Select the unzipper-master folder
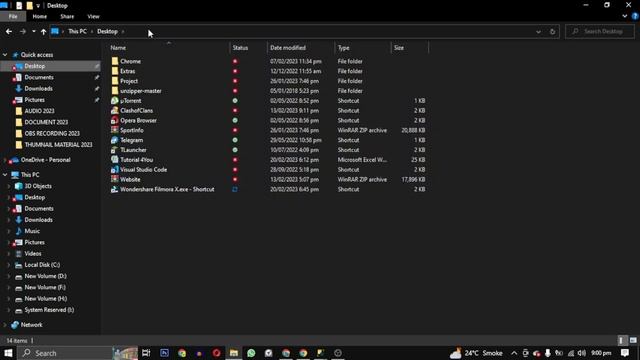 [140, 91]
